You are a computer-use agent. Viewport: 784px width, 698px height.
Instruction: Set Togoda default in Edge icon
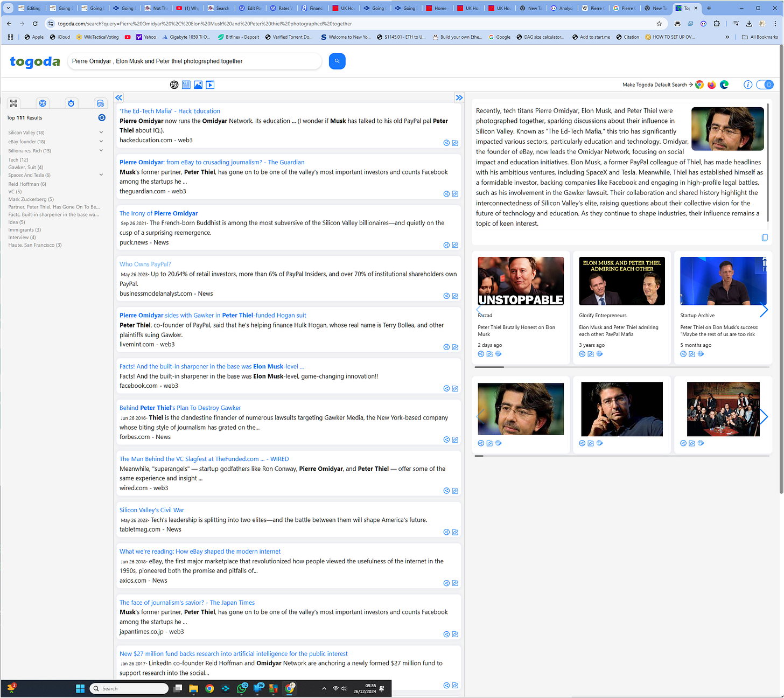(x=724, y=85)
